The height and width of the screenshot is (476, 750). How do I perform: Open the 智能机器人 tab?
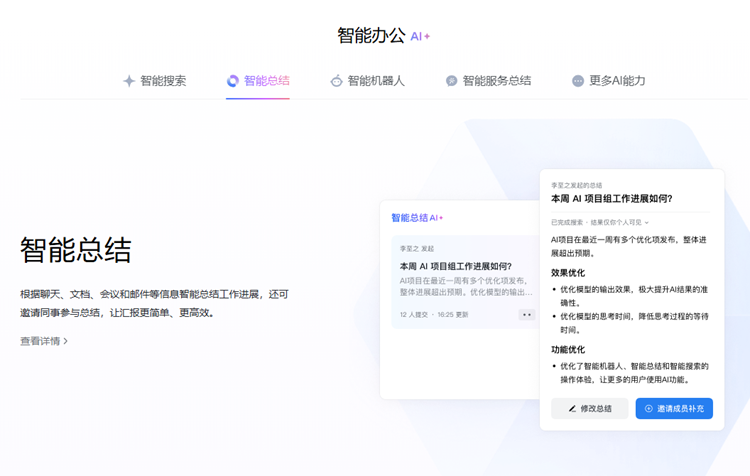376,81
